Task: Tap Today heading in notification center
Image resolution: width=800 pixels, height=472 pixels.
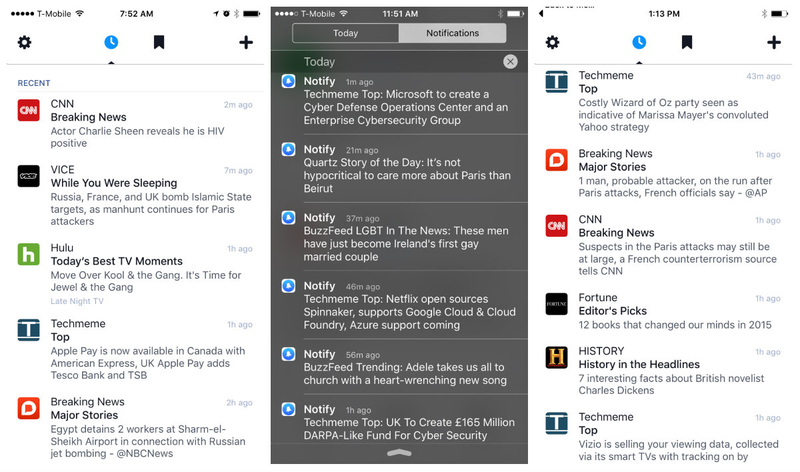Action: (x=319, y=62)
